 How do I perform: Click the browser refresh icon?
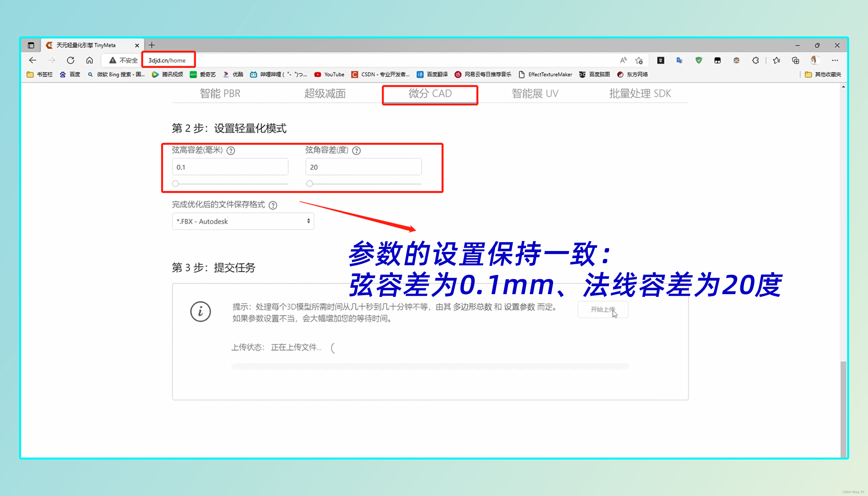point(70,60)
